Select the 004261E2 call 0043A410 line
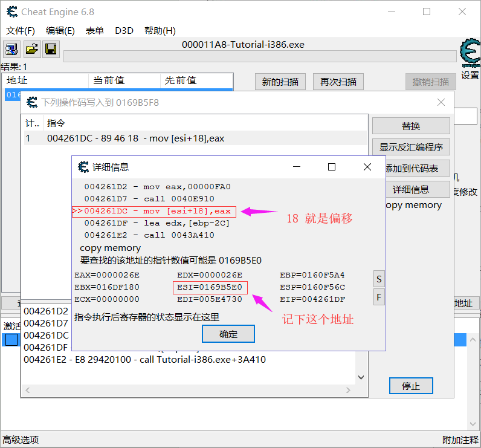This screenshot has height=448, width=481. tap(149, 235)
